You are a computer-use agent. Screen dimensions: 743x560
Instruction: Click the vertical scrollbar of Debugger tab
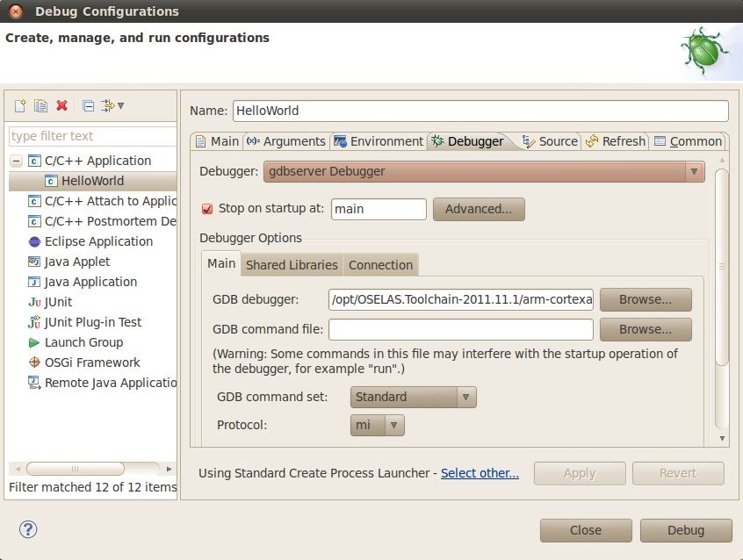point(722,267)
